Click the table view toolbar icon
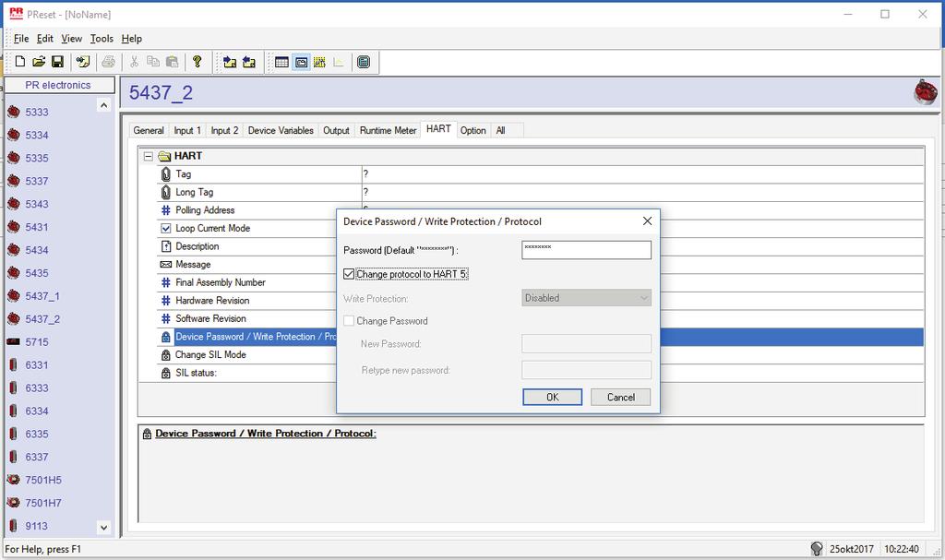 [x=281, y=62]
